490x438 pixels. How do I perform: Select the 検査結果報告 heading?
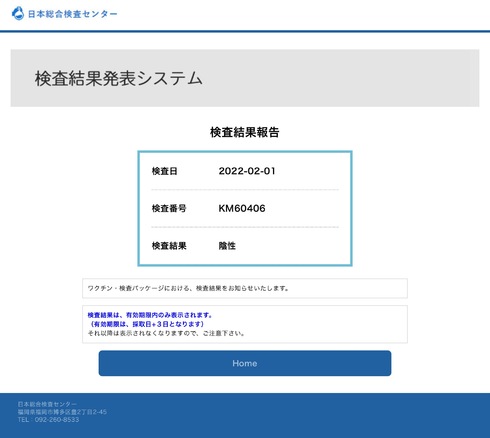tap(245, 132)
